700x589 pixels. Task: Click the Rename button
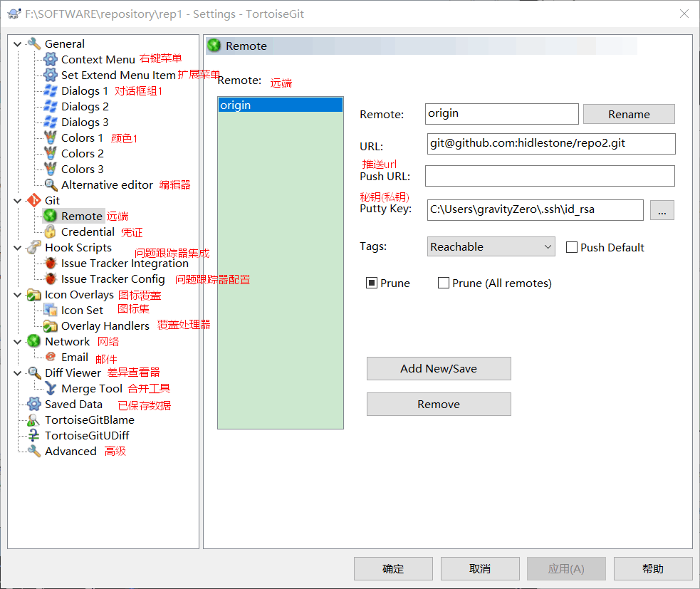629,115
